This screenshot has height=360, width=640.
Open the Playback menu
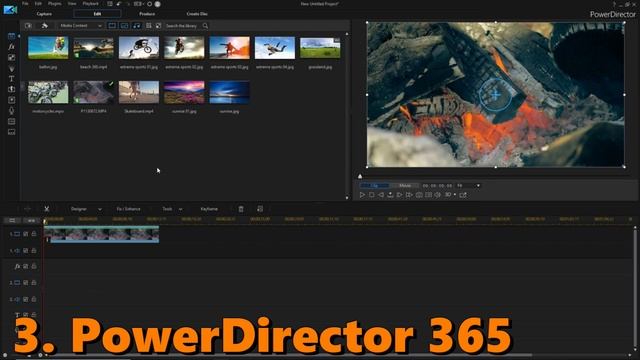click(91, 4)
